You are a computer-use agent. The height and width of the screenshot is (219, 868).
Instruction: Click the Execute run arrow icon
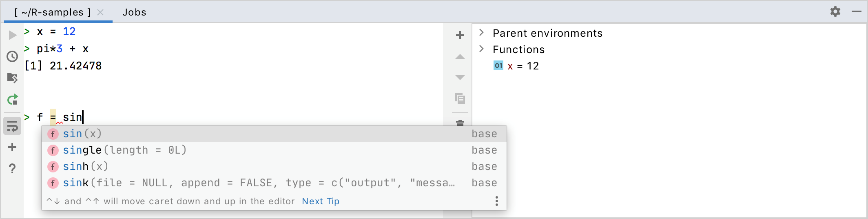coord(13,35)
